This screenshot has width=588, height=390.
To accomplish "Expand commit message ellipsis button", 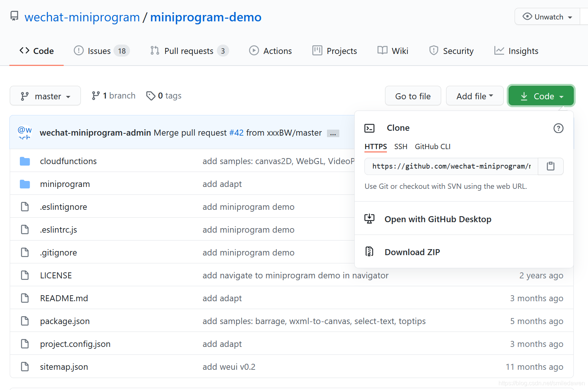I will coord(333,133).
